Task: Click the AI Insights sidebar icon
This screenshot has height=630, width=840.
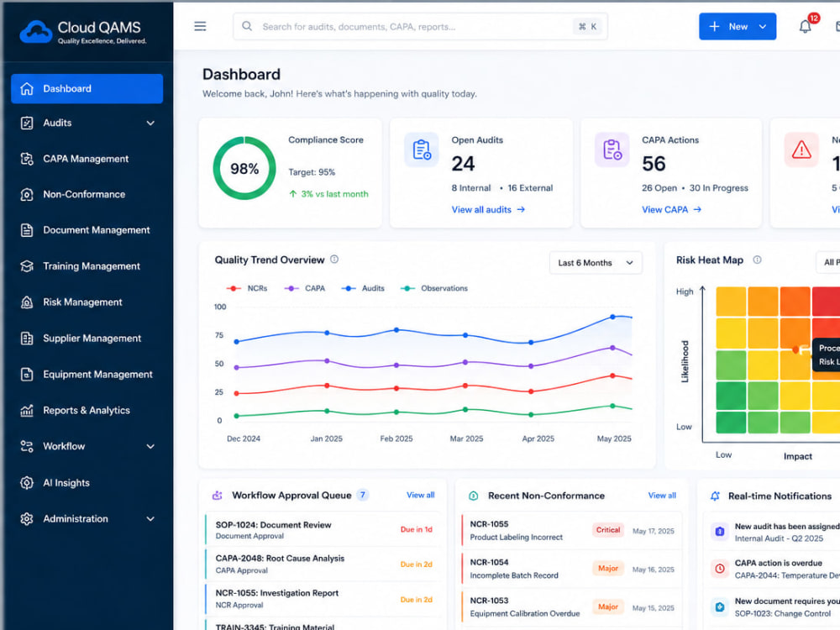Action: point(27,483)
